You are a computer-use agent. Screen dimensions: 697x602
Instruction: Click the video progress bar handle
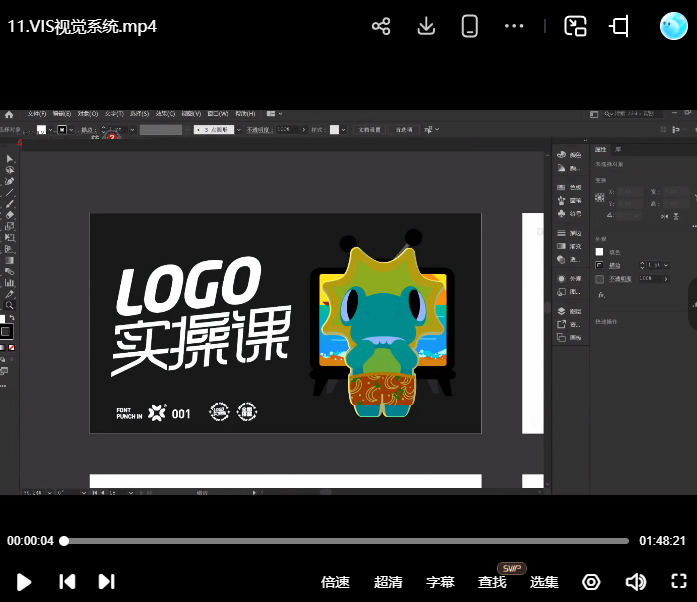tap(64, 541)
